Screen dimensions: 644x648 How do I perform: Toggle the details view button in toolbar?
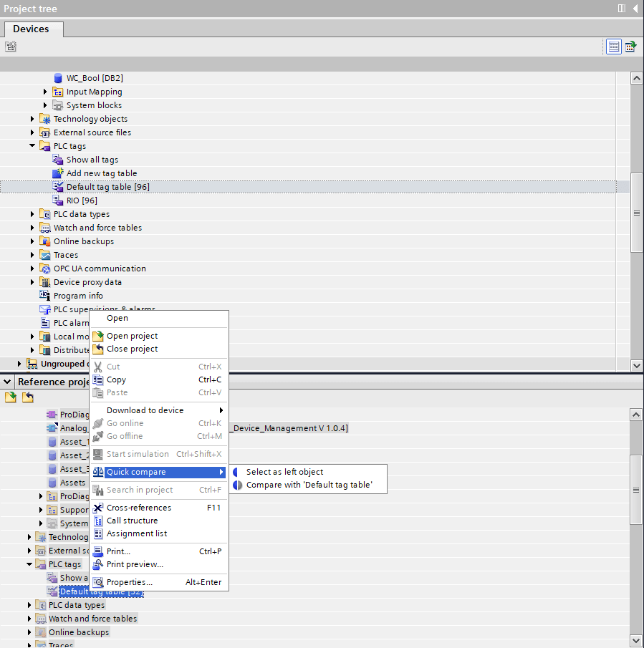point(614,47)
